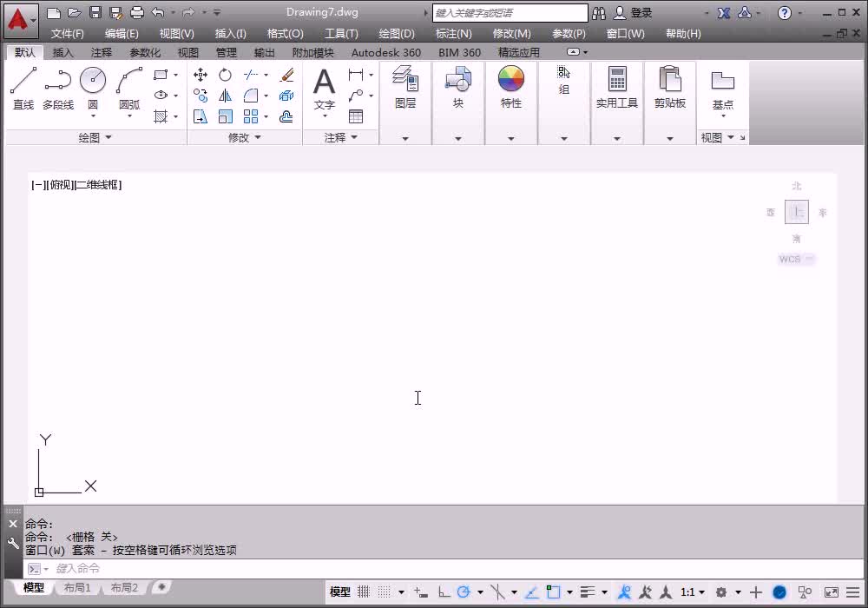The height and width of the screenshot is (608, 868).
Task: Open the Arc (圆弧) options dropdown arrow
Action: pos(129,116)
